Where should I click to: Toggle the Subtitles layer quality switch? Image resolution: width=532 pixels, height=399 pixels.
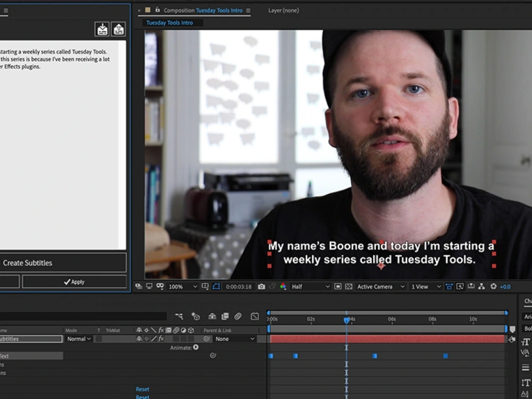click(154, 338)
